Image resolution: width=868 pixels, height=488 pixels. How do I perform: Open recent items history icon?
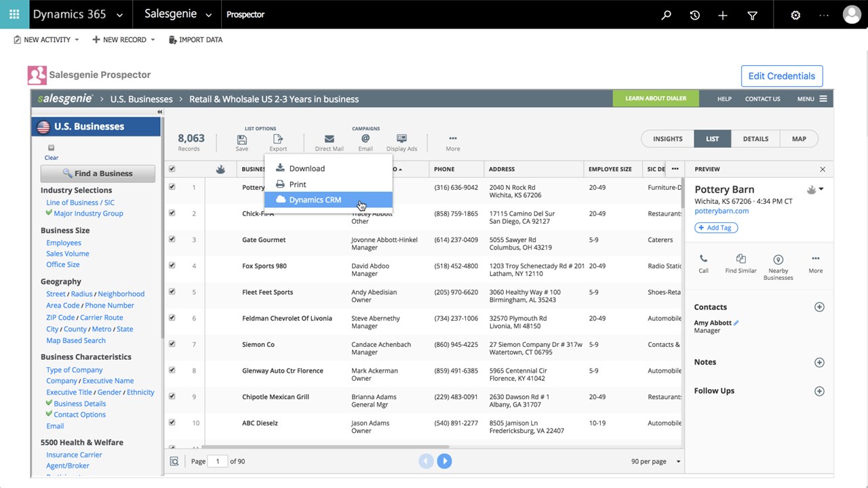(694, 15)
